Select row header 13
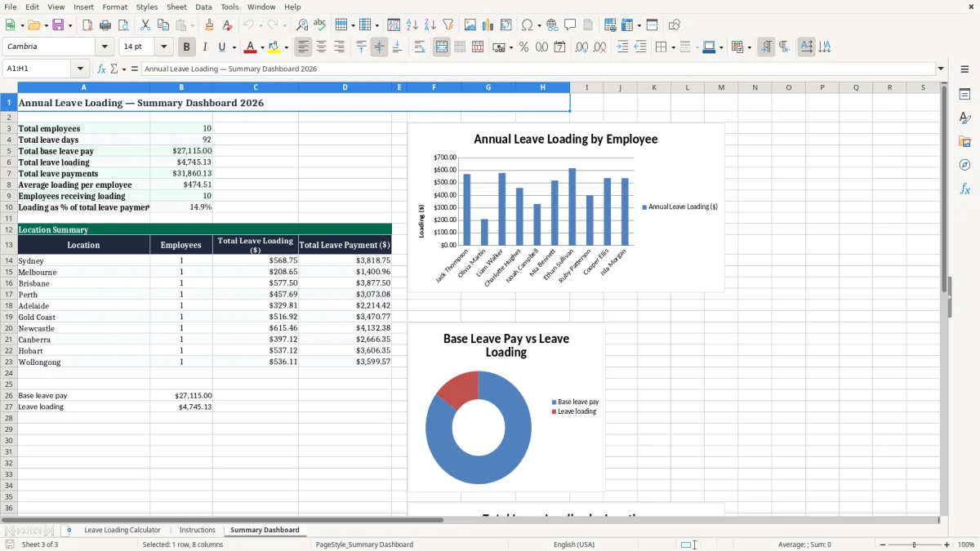Viewport: 980px width, 551px height. (9, 245)
